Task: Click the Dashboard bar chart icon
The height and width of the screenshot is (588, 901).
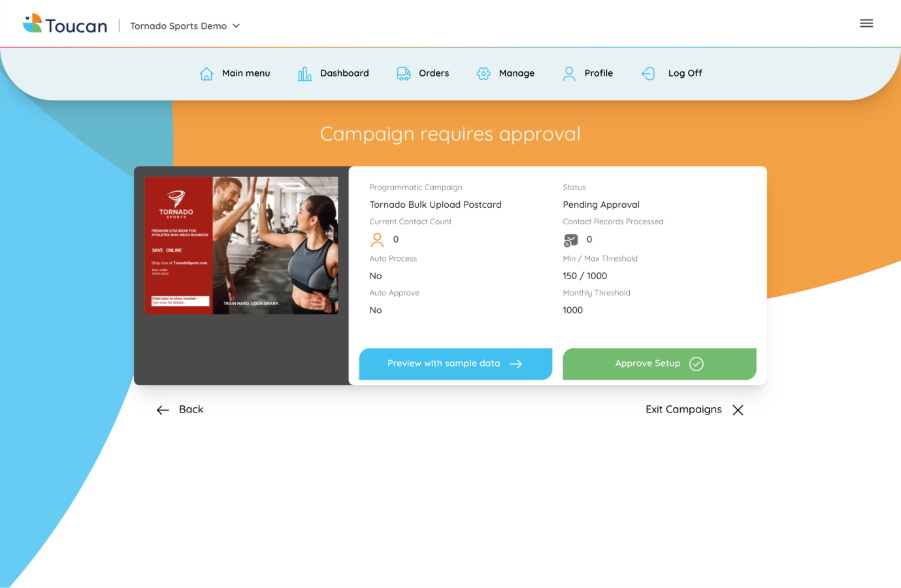Action: tap(305, 74)
